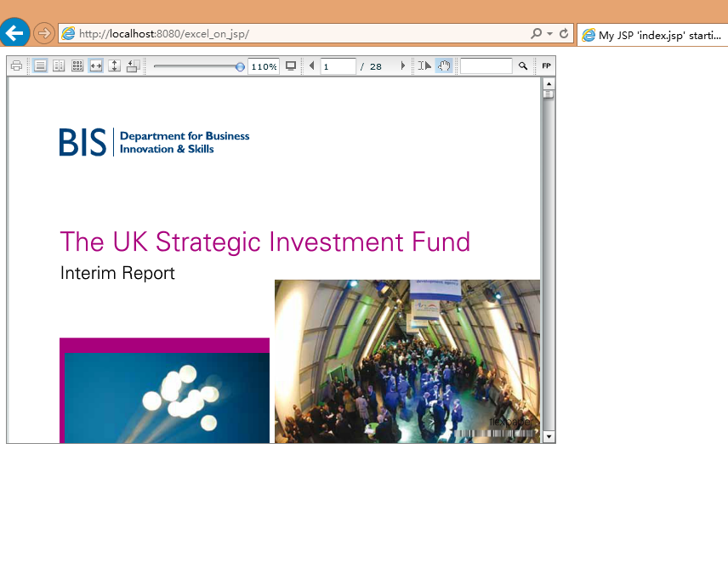Click the FP FlexPaper logo button
The image size is (728, 580).
tap(547, 66)
